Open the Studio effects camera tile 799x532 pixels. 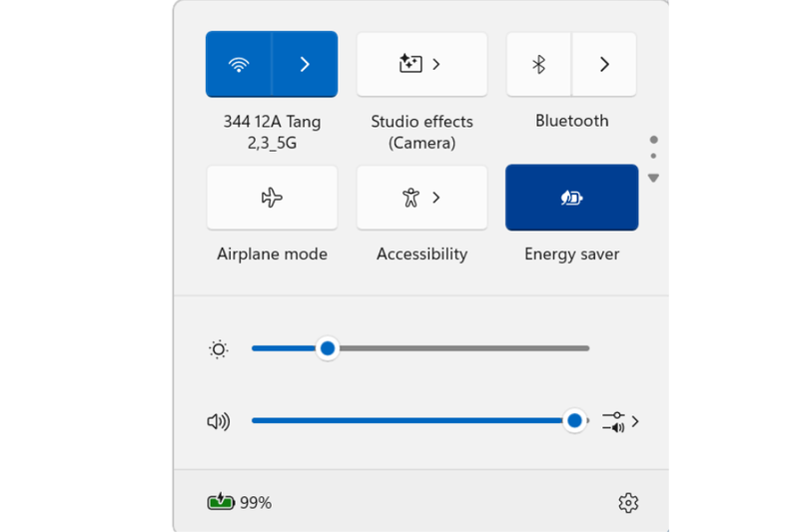click(421, 64)
